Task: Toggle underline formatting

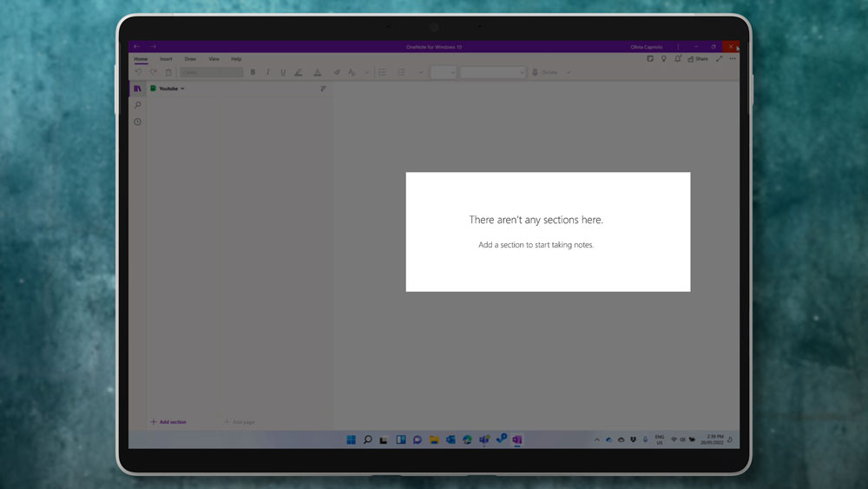Action: pyautogui.click(x=282, y=73)
